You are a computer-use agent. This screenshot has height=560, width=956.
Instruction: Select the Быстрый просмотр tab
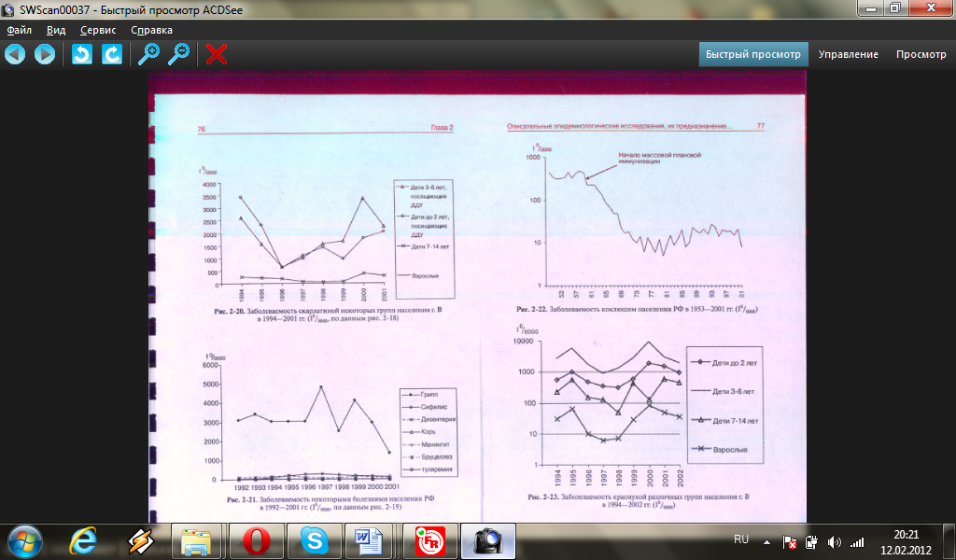[753, 54]
